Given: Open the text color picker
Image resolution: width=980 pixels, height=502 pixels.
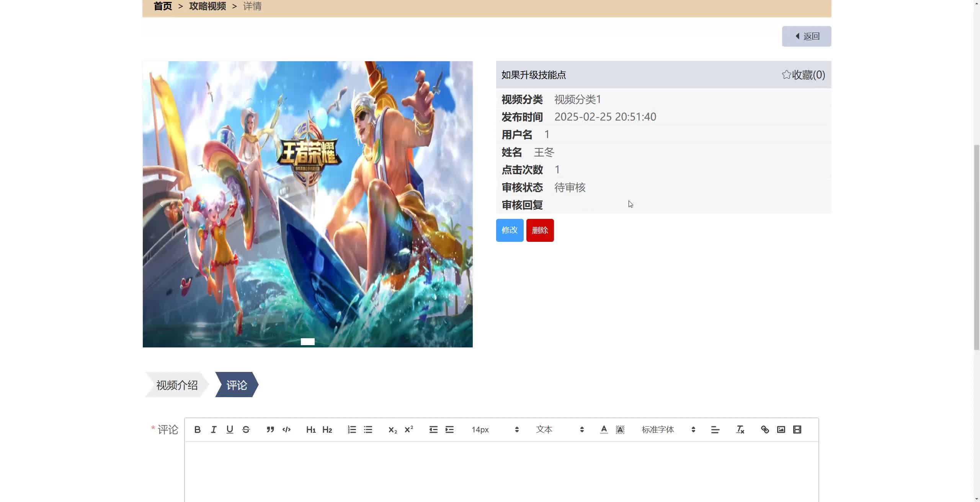Looking at the screenshot, I should (603, 429).
